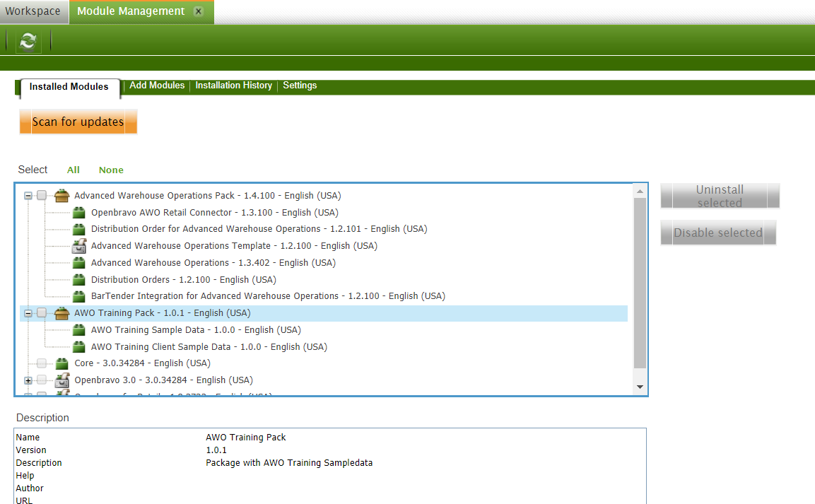
Task: Collapse the Advanced Warehouse Operations Pack node
Action: pos(28,196)
